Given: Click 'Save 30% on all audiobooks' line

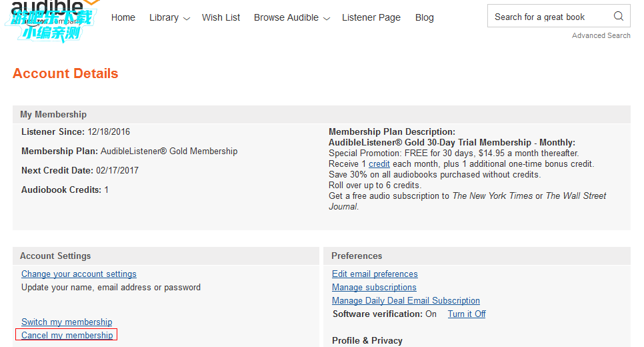Looking at the screenshot, I should (x=435, y=174).
